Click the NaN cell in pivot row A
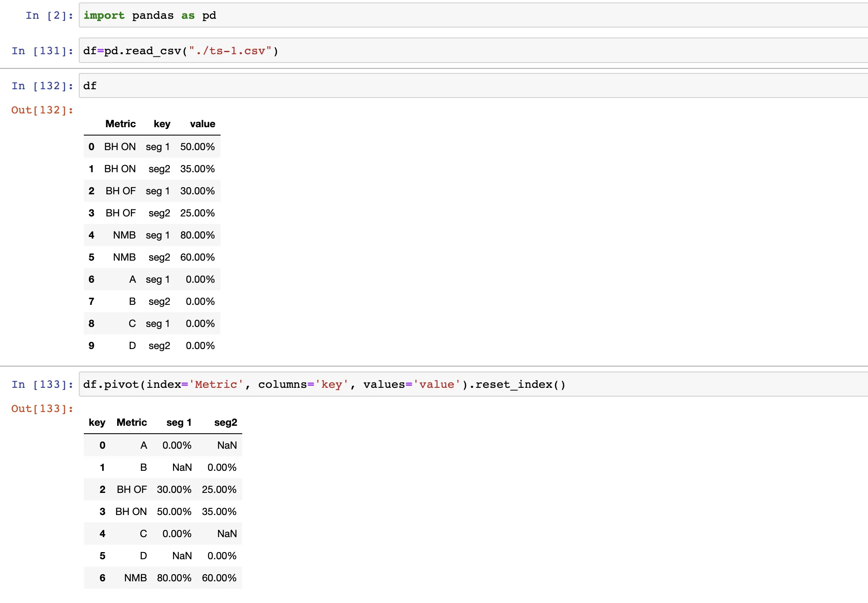 click(x=227, y=445)
